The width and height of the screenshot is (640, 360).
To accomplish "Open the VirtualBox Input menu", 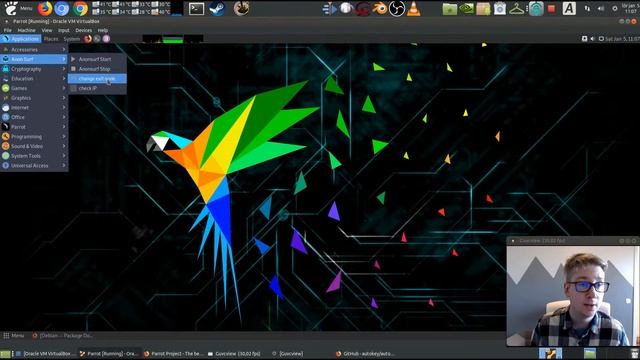I will (64, 30).
